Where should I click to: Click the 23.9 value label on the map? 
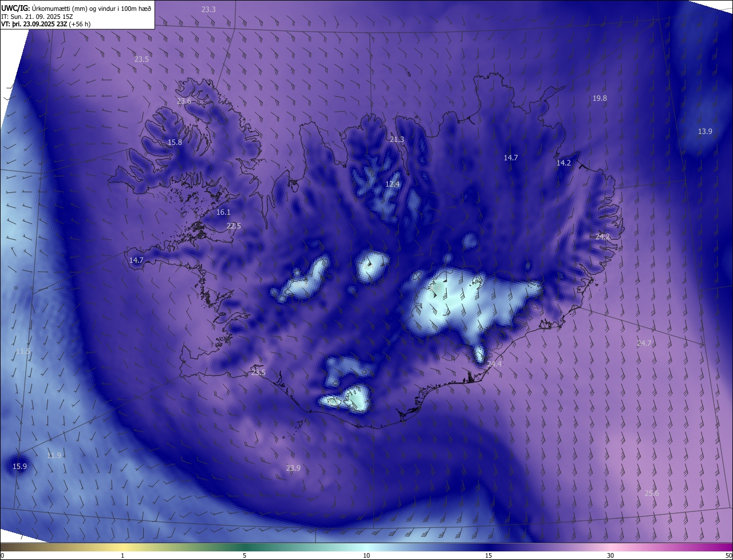point(293,468)
